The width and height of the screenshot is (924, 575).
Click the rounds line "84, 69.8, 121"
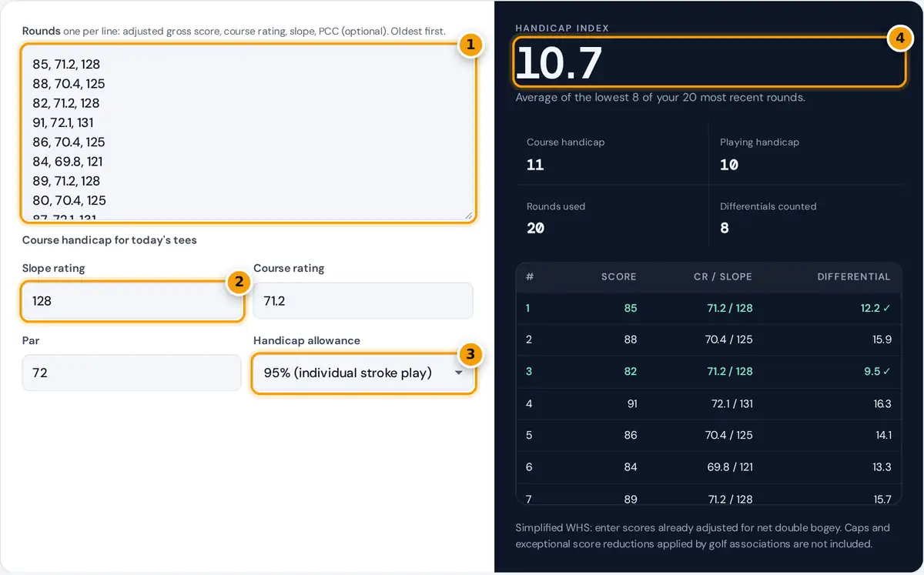67,162
